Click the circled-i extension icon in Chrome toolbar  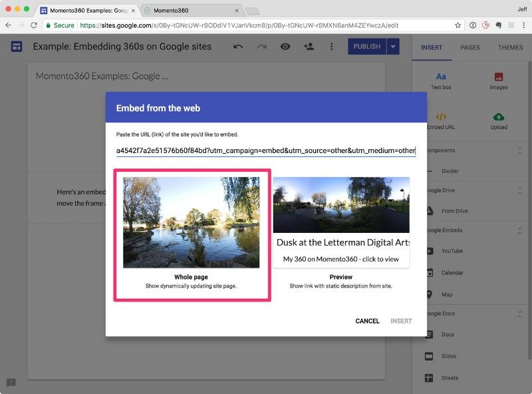click(x=473, y=25)
